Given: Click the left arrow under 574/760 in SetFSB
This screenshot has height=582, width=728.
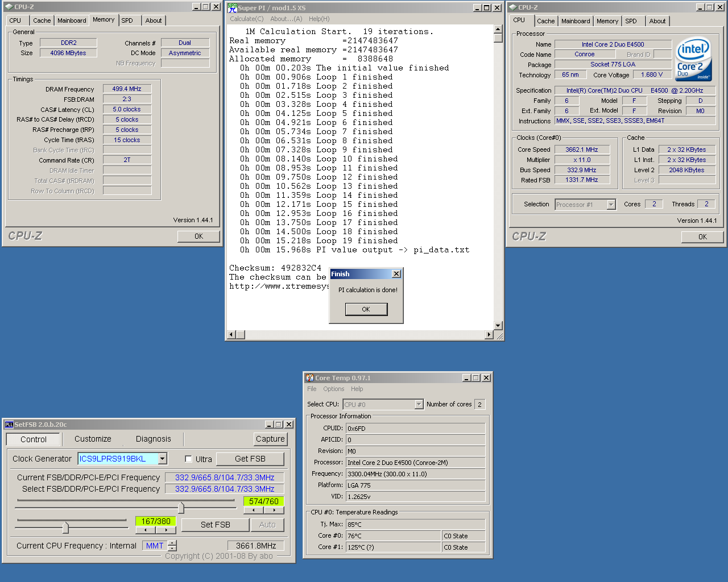Looking at the screenshot, I should [254, 510].
